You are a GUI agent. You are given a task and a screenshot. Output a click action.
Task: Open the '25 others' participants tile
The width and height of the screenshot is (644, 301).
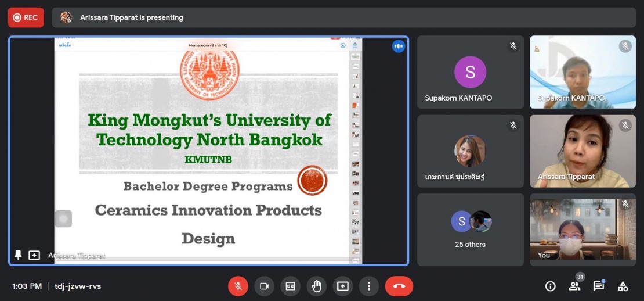click(x=471, y=230)
